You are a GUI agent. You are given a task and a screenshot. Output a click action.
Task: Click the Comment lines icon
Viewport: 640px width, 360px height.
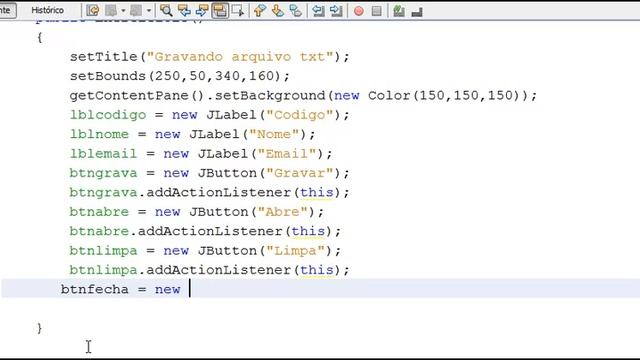tap(399, 11)
